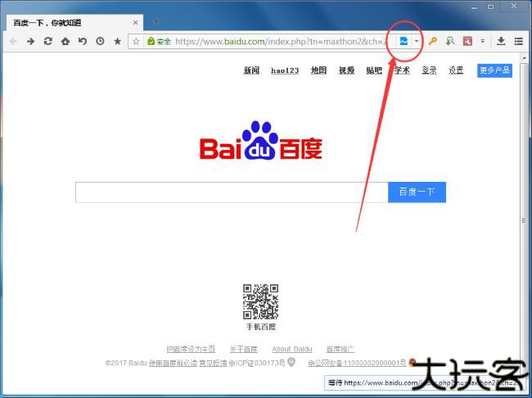This screenshot has width=532, height=398.
Task: Open the 意见反馈 feedback link
Action: (x=213, y=363)
